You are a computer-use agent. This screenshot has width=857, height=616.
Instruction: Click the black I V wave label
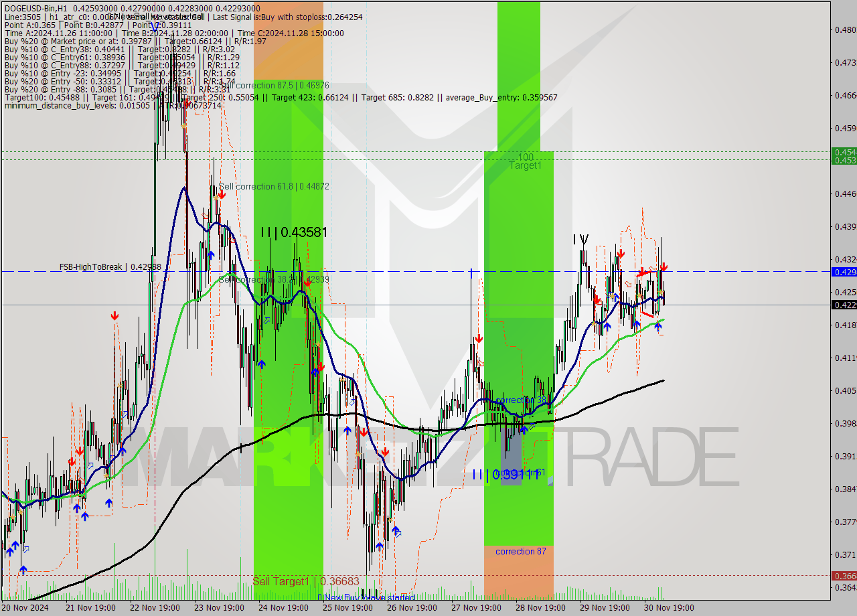coord(580,239)
